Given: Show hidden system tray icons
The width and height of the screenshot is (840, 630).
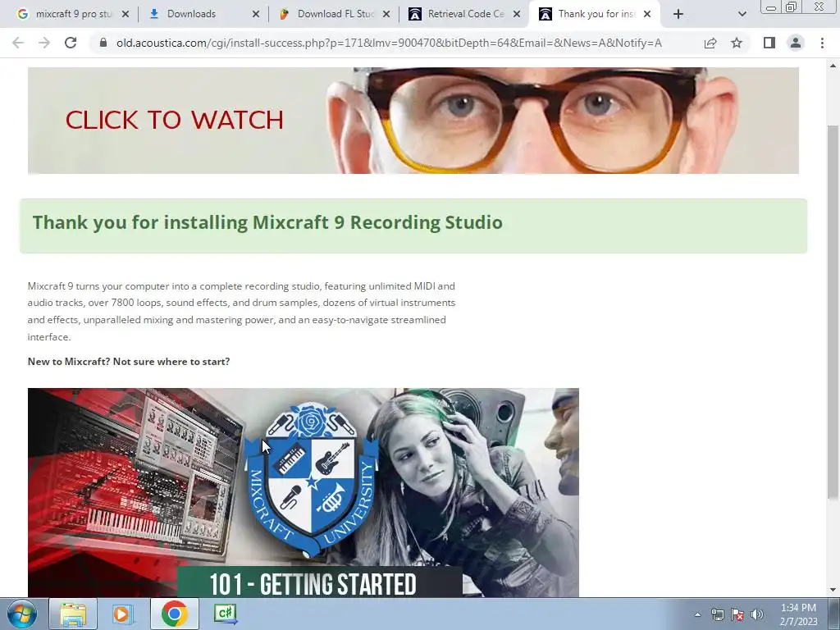Looking at the screenshot, I should pyautogui.click(x=697, y=614).
